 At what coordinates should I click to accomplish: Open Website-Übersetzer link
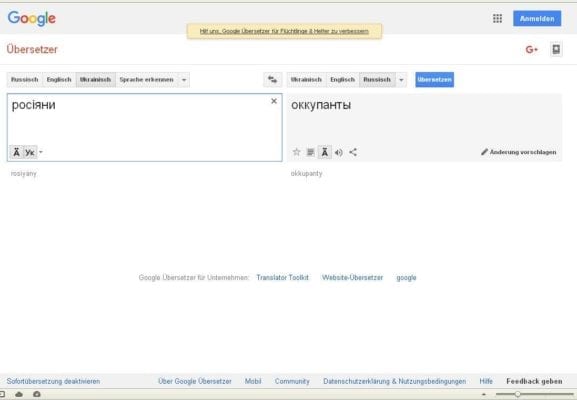352,277
